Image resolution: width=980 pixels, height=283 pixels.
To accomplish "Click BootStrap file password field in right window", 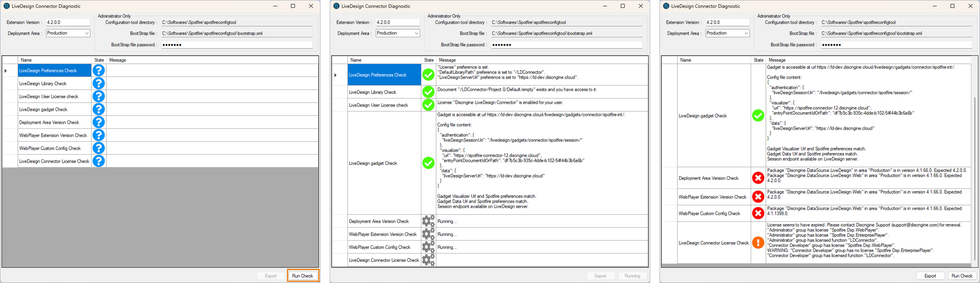I will tap(897, 45).
